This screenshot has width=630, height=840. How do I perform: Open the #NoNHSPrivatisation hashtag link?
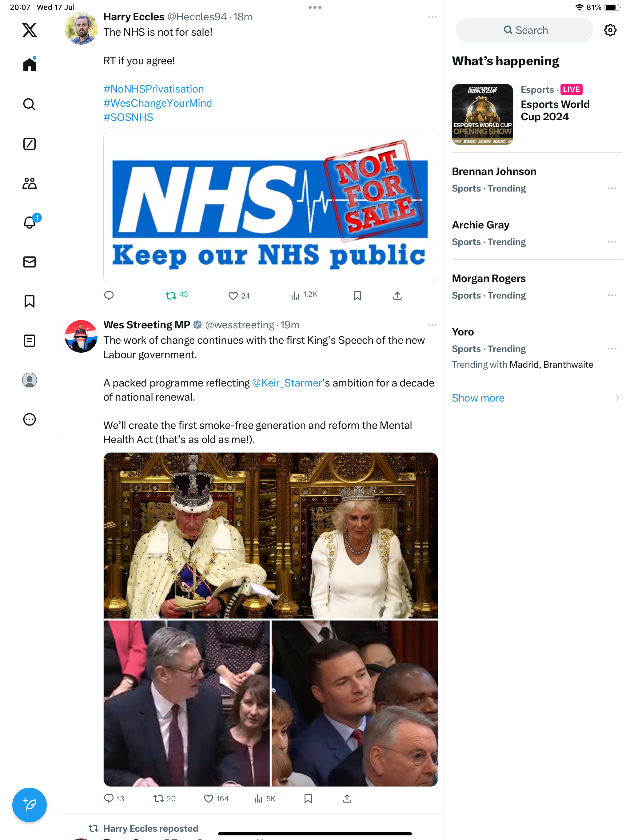point(154,89)
